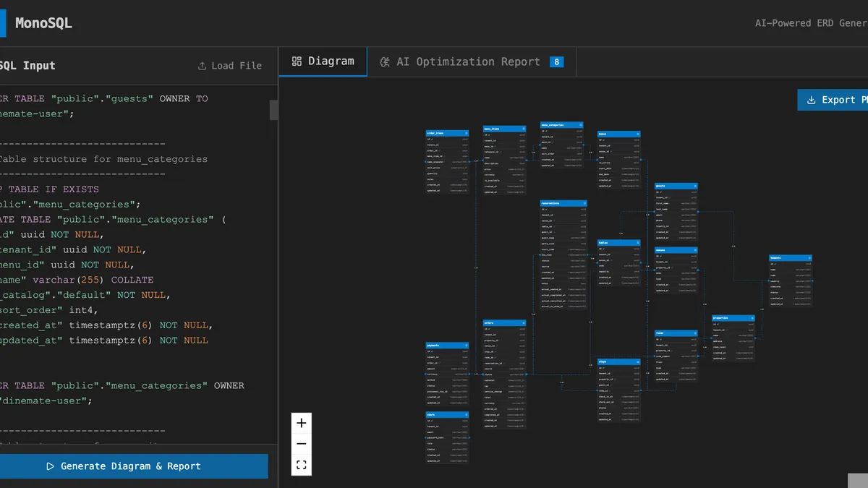
Task: Click the 'Table structure for menu_categories' comment
Action: (103, 159)
